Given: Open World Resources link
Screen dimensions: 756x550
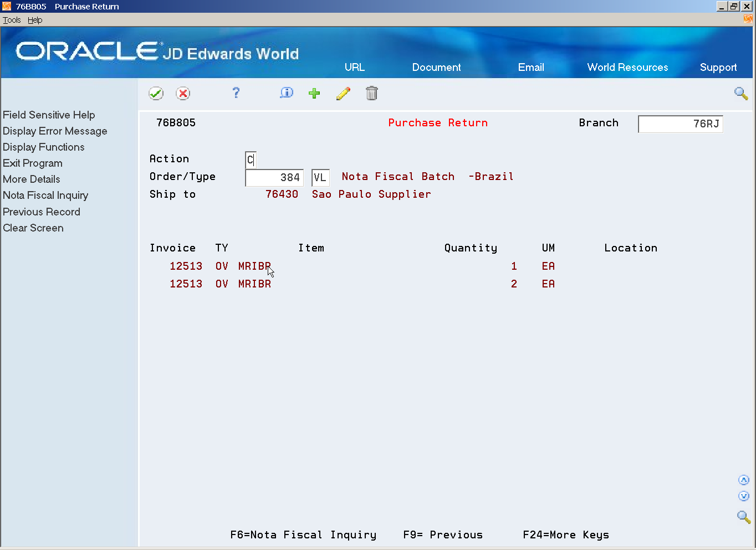Looking at the screenshot, I should [627, 67].
